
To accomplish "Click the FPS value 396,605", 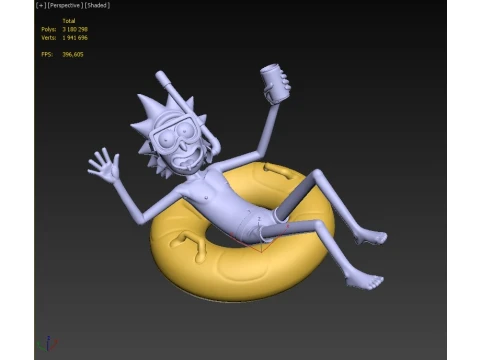I will [73, 54].
